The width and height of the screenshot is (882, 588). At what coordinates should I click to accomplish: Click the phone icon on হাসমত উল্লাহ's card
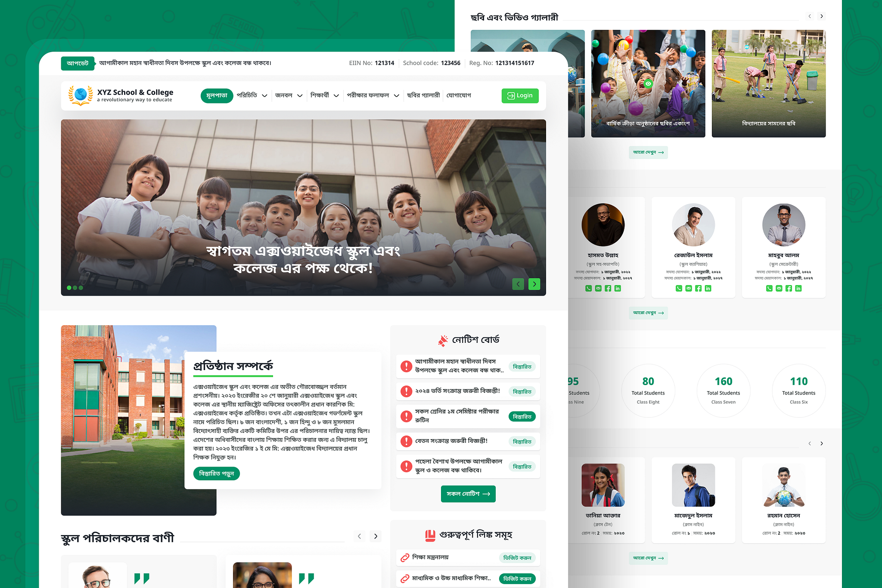(x=589, y=288)
